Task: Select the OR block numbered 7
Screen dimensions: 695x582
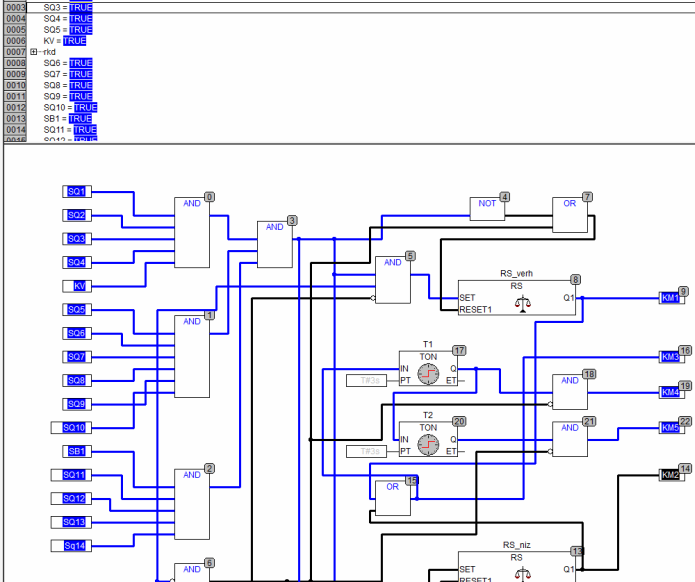Action: pyautogui.click(x=570, y=215)
